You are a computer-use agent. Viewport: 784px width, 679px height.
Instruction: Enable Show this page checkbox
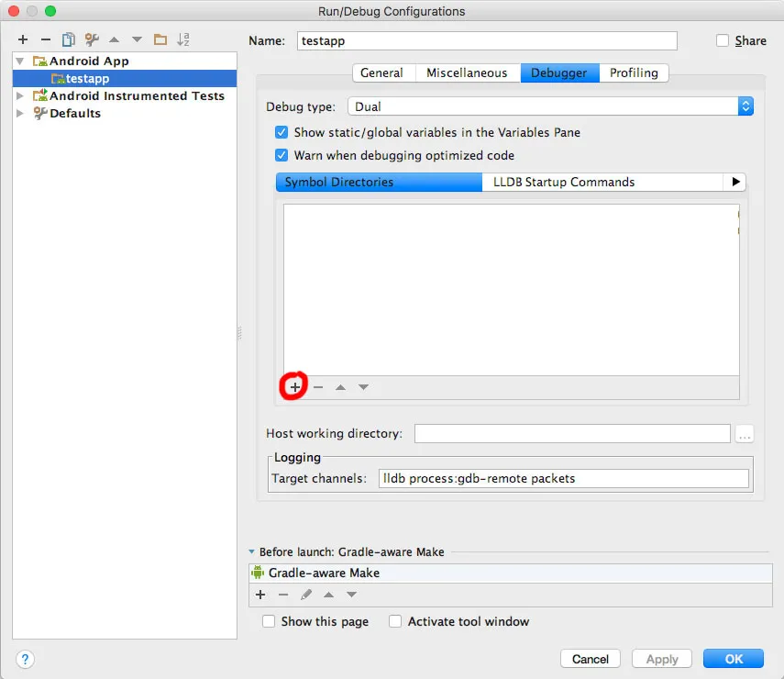point(269,621)
